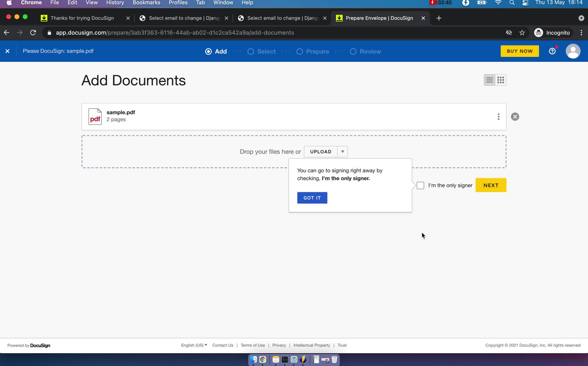Viewport: 588px width, 366px height.
Task: Open the Contact Us link
Action: click(223, 345)
